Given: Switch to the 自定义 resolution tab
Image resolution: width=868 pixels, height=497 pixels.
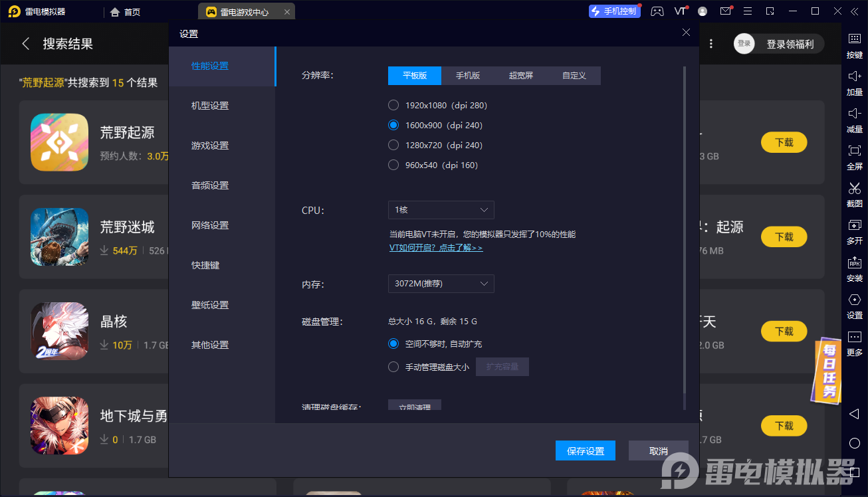Looking at the screenshot, I should pos(574,76).
